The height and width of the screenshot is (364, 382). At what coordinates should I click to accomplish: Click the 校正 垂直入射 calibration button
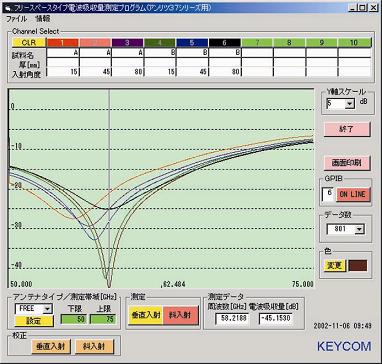[x=51, y=347]
